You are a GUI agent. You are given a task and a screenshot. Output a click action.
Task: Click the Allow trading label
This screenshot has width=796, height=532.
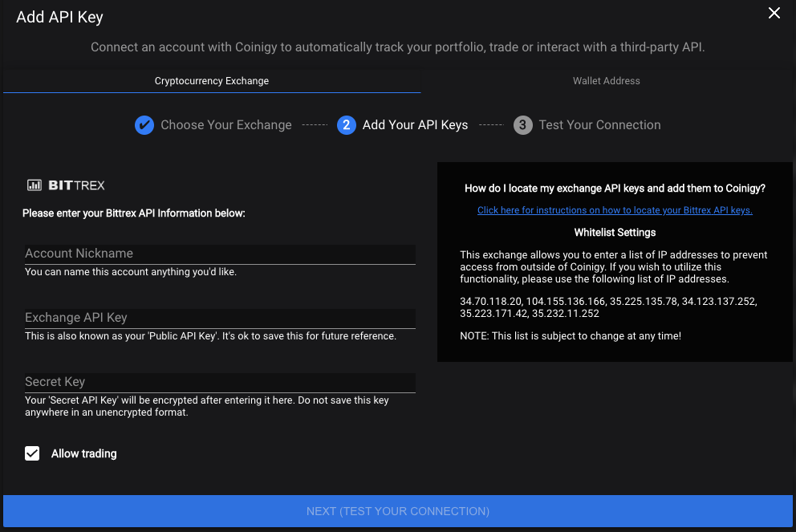[83, 454]
